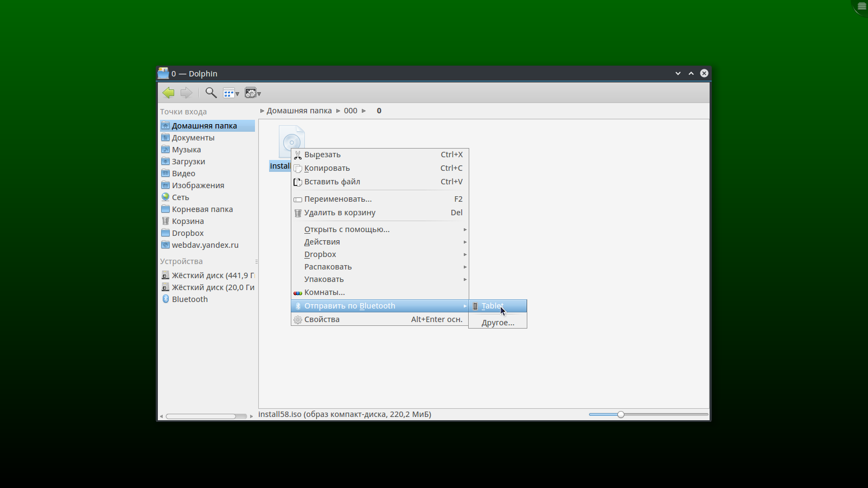
Task: Select Bluetooth device in the sidebar
Action: point(189,299)
